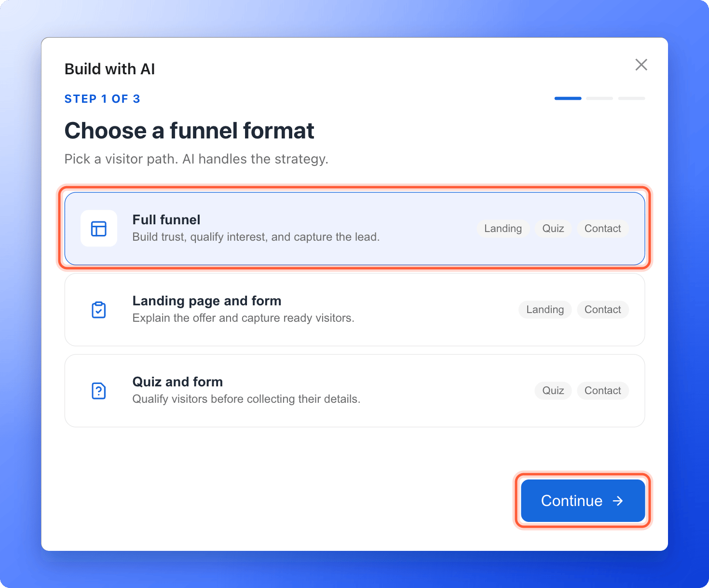Click the Landing page and form clipboard icon
Screen dimensions: 709x588
click(99, 310)
